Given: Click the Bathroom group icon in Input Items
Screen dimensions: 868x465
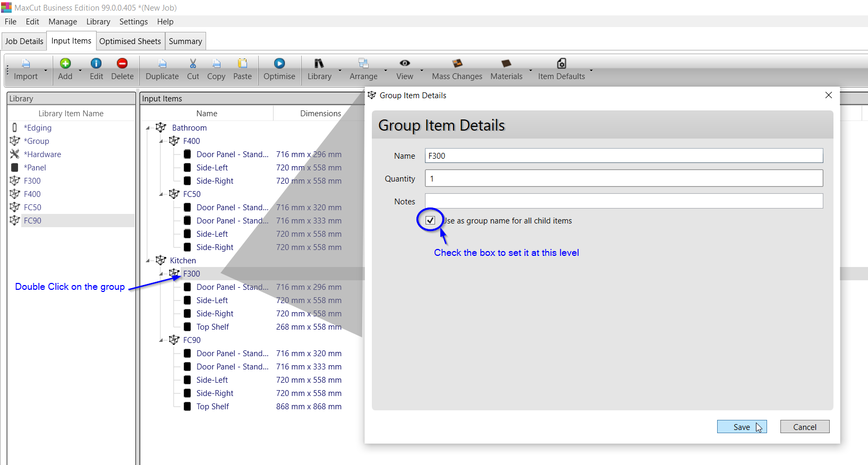Looking at the screenshot, I should pos(161,128).
